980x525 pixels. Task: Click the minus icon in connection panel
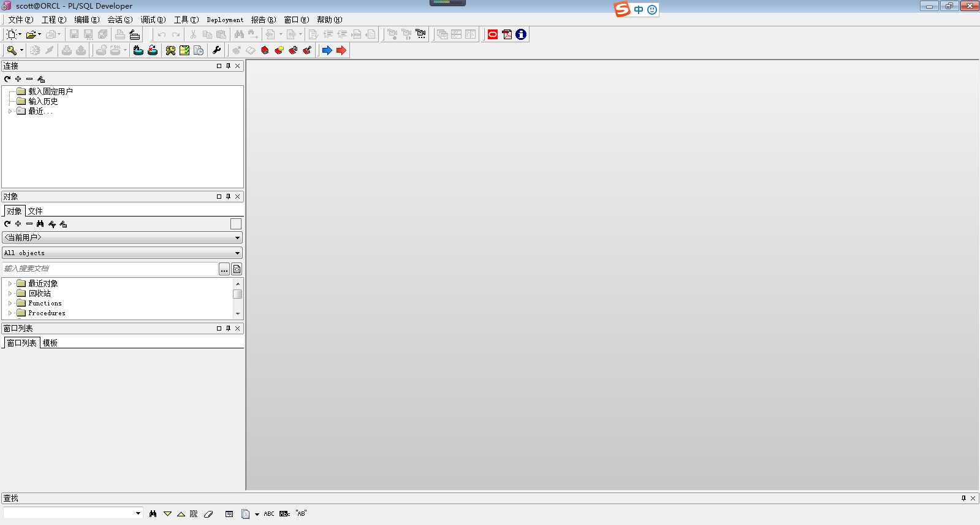(29, 79)
